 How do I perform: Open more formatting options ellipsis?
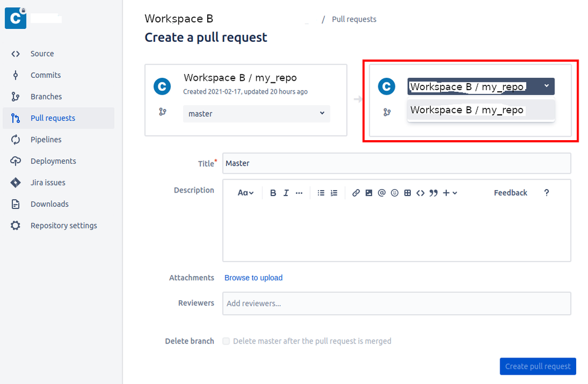[x=299, y=193]
